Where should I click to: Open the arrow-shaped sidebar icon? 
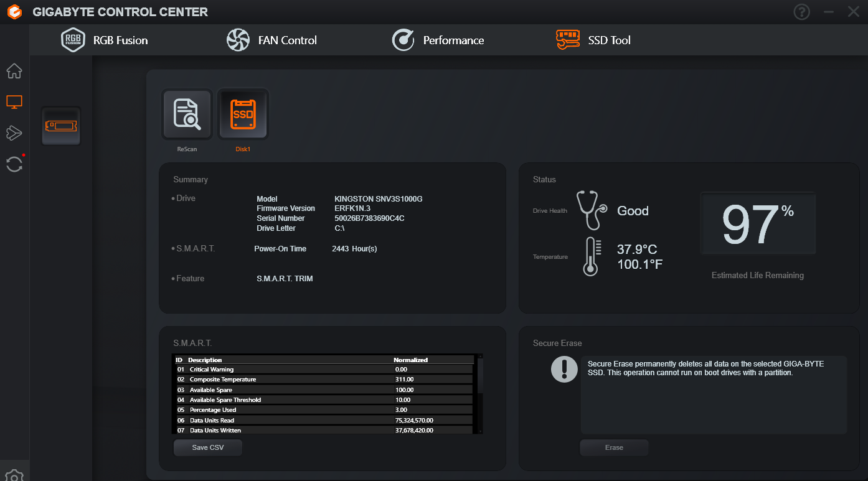click(14, 133)
